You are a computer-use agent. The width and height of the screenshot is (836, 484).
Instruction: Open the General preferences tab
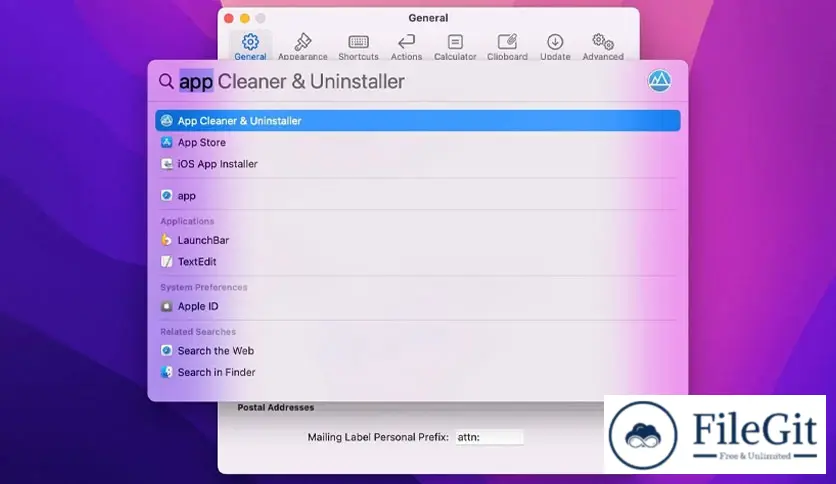pyautogui.click(x=250, y=47)
